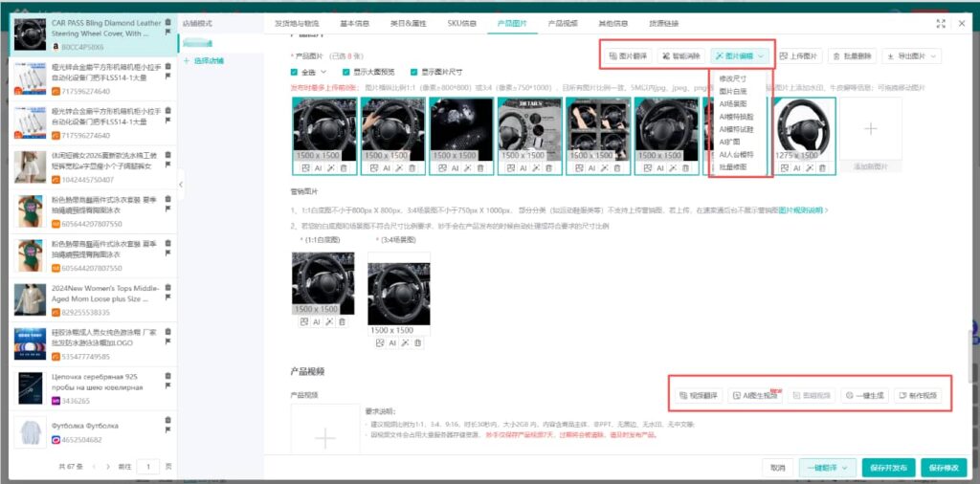Click the 上传图片 button
The width and height of the screenshot is (980, 484).
[798, 55]
